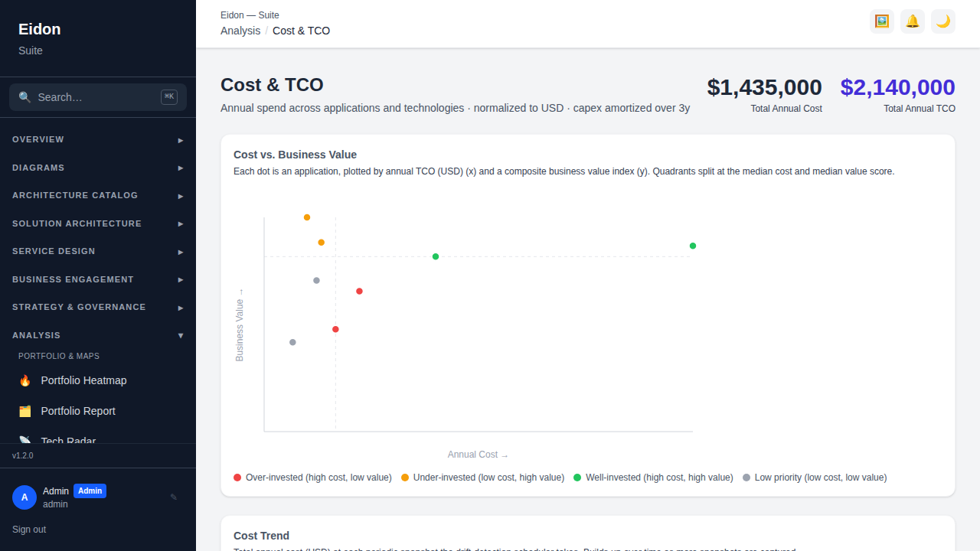Click the $2,140,000 total annual TCO

coord(898,87)
